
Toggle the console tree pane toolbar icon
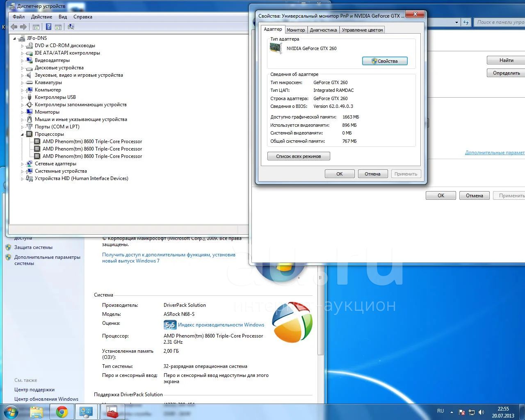click(36, 27)
